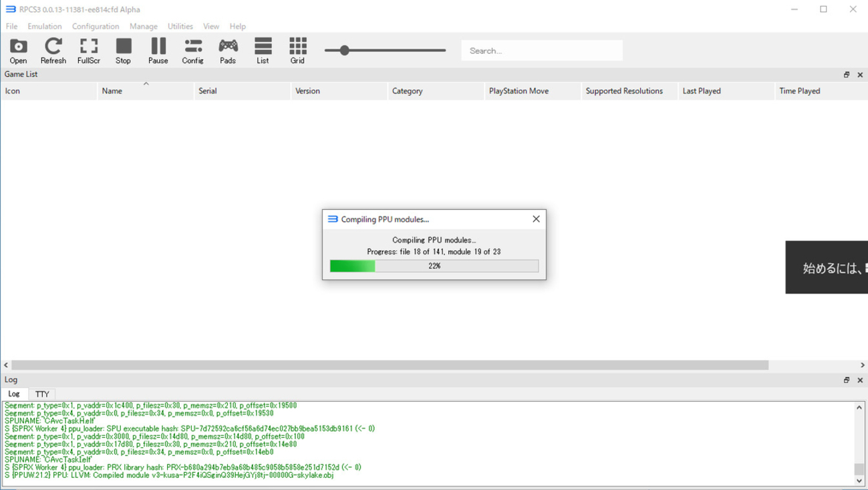The height and width of the screenshot is (490, 868).
Task: Click the log scroll up arrow
Action: tap(859, 407)
